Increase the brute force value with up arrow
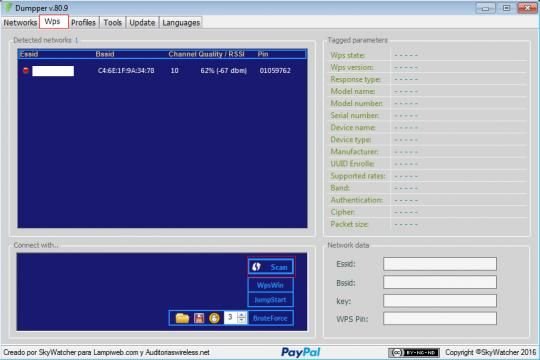 242,315
